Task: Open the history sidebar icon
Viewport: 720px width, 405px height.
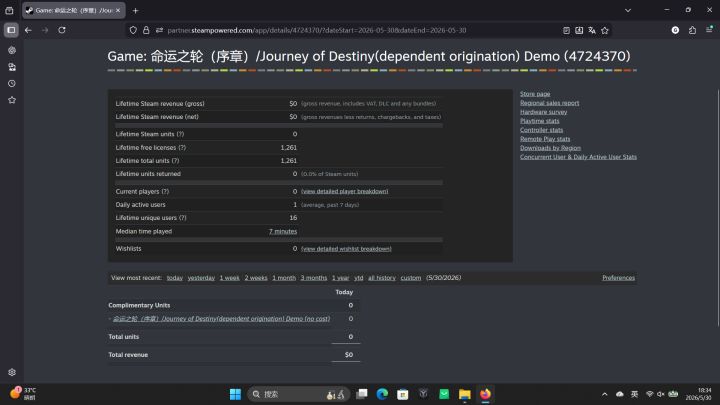Action: [12, 84]
